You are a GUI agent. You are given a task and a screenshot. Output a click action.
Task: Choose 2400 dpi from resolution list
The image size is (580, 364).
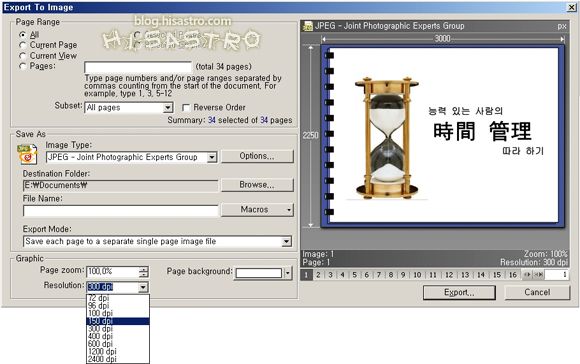[118, 359]
